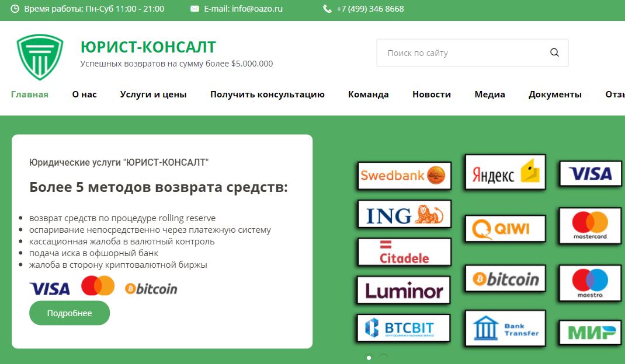Open the Услуги и цены menu
625x364 pixels.
pos(153,94)
